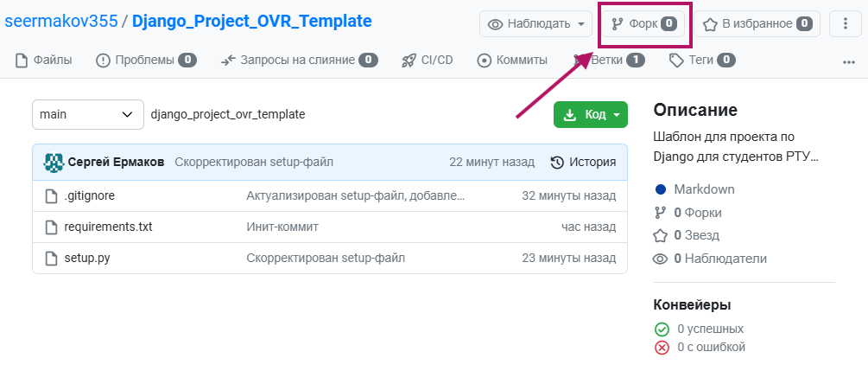
Task: Open the Инит-коммит commit message
Action: pos(282,227)
